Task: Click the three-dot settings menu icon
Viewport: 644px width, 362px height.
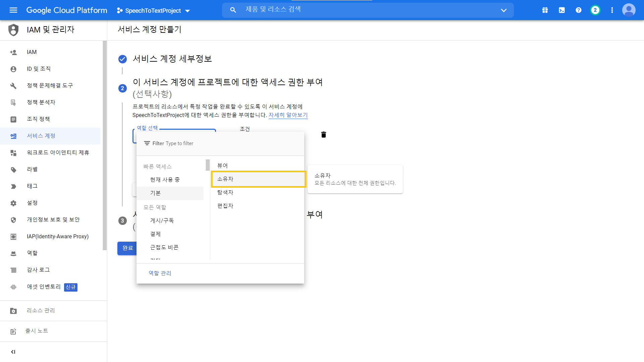Action: [612, 10]
